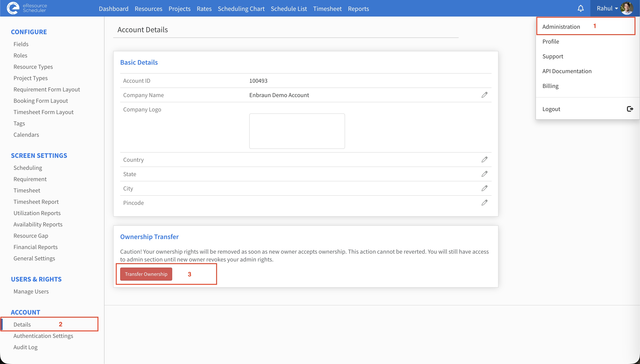Go to Resources in top navigation
This screenshot has width=640, height=364.
[x=148, y=9]
